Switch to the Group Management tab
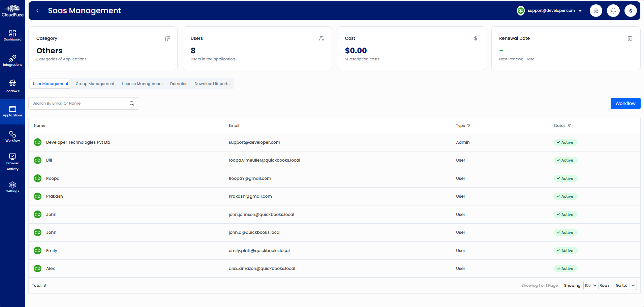Screen dimensions: 644x307 [95, 83]
